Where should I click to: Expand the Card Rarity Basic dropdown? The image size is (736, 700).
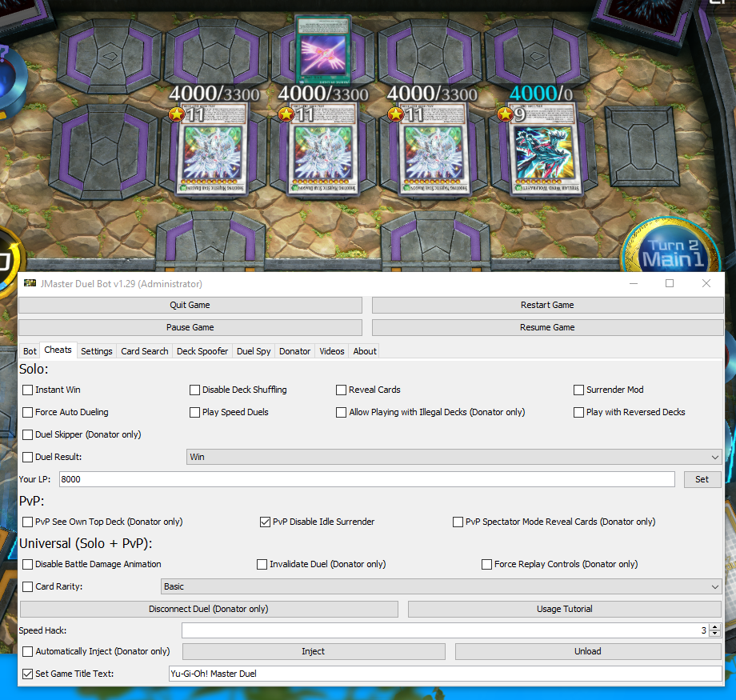[442, 586]
